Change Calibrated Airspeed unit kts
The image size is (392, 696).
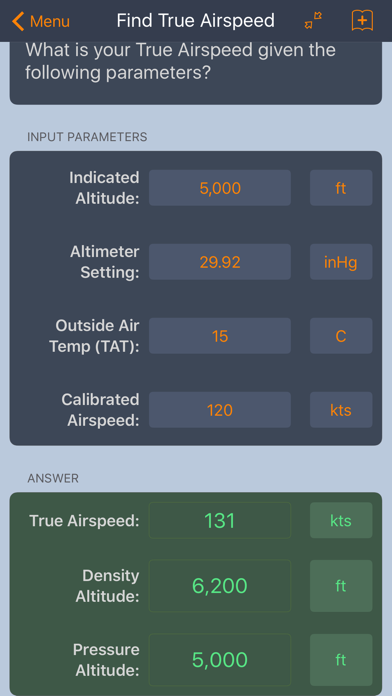(341, 410)
